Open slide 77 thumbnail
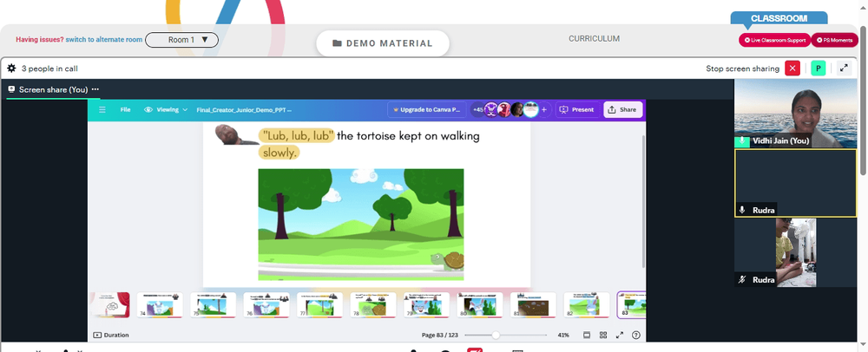The height and width of the screenshot is (352, 868). 319,305
